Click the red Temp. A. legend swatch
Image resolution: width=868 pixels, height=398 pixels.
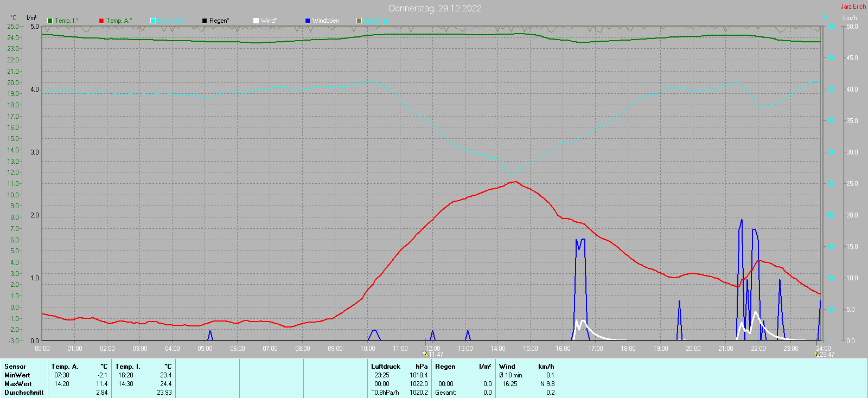(x=101, y=21)
